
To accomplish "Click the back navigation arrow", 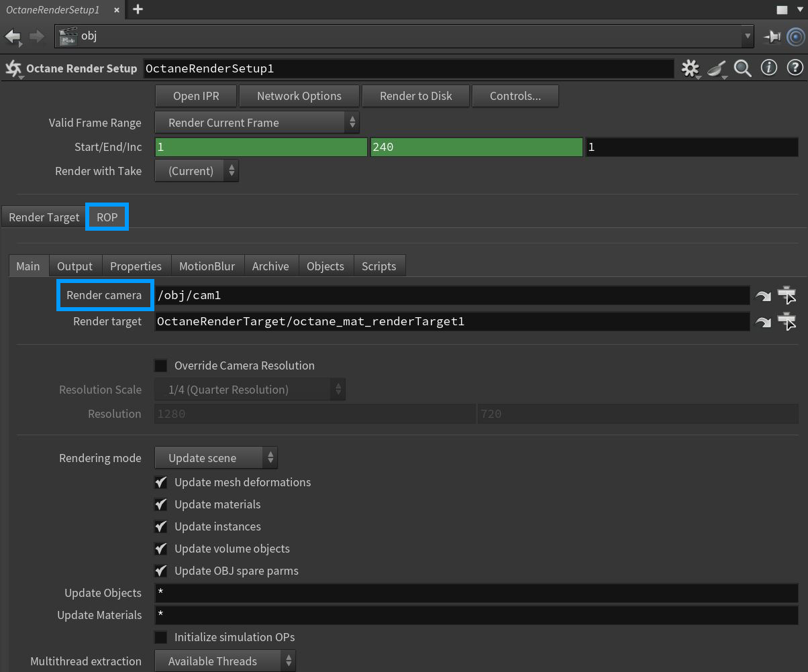I will click(x=13, y=36).
